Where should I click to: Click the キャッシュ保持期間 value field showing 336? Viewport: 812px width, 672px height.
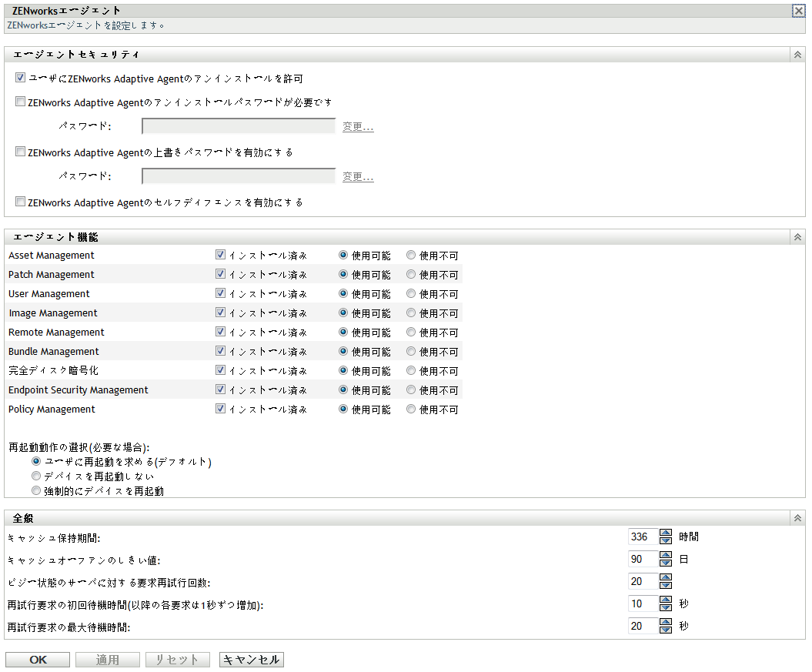pos(643,537)
